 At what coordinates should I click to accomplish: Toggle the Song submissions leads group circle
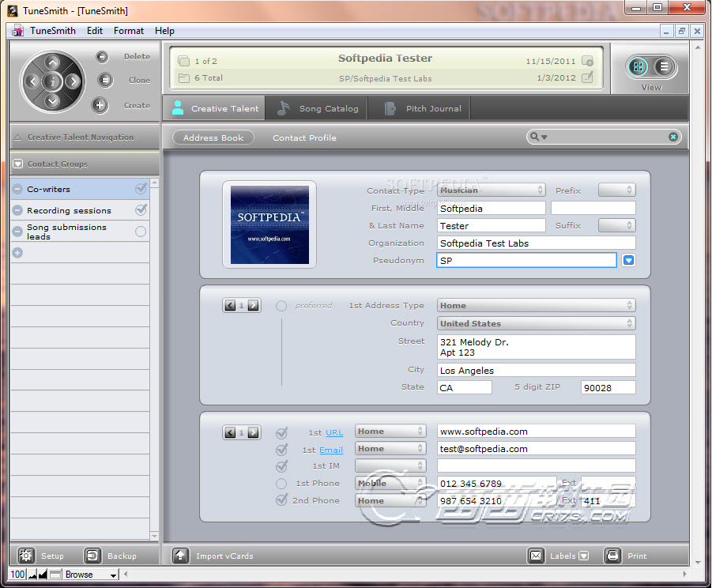click(141, 232)
